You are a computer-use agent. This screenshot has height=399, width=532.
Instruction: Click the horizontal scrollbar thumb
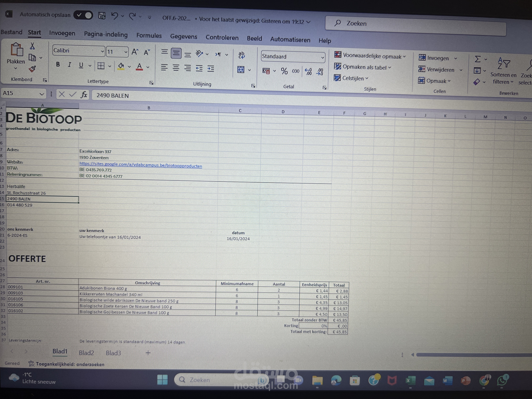[x=474, y=355]
